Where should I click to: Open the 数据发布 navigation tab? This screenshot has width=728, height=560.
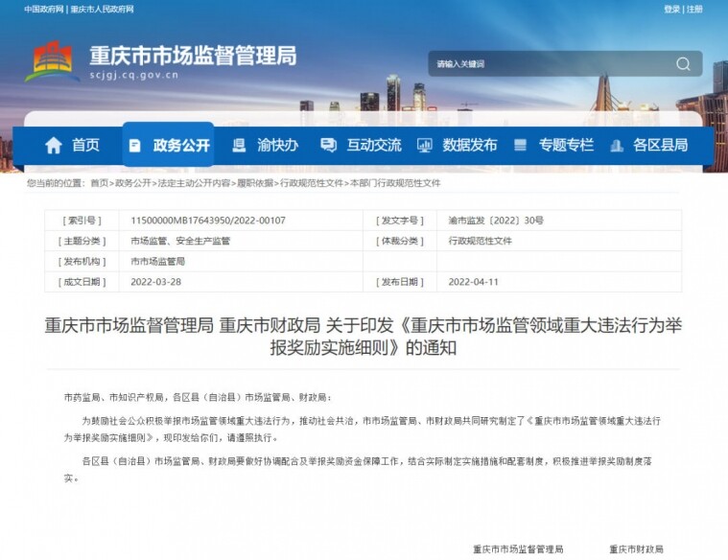(x=457, y=146)
